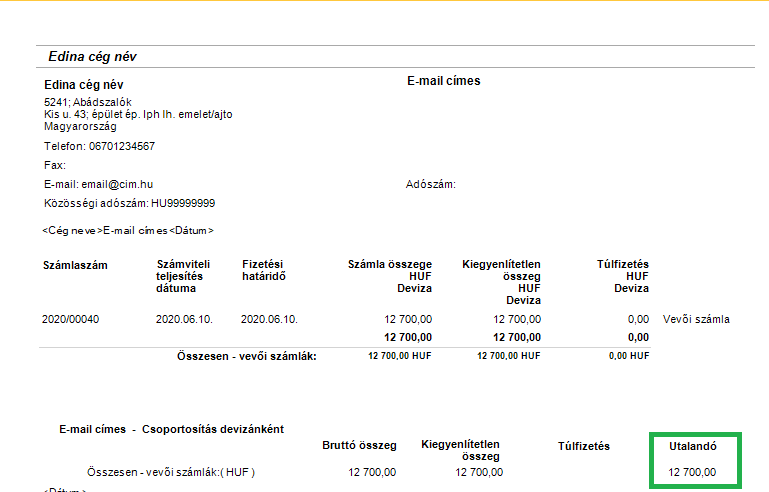Screen dimensions: 769x492
Task: Click the Utalandó heading in green box
Action: [693, 446]
